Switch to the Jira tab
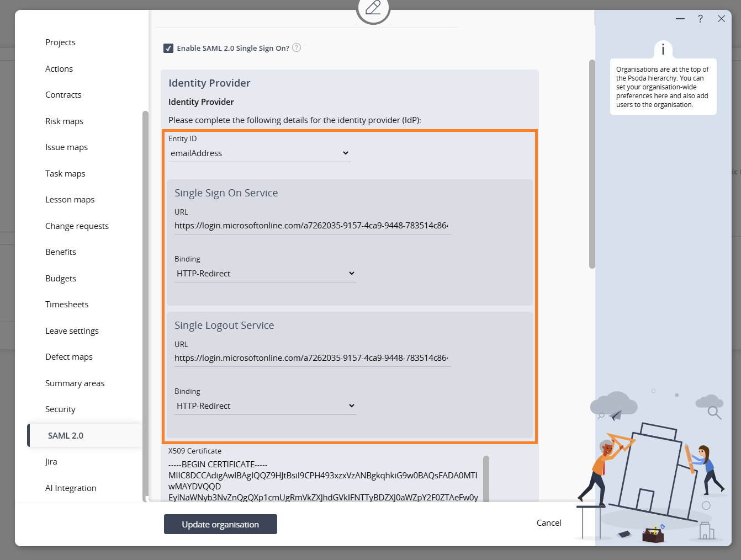The height and width of the screenshot is (560, 741). point(51,462)
